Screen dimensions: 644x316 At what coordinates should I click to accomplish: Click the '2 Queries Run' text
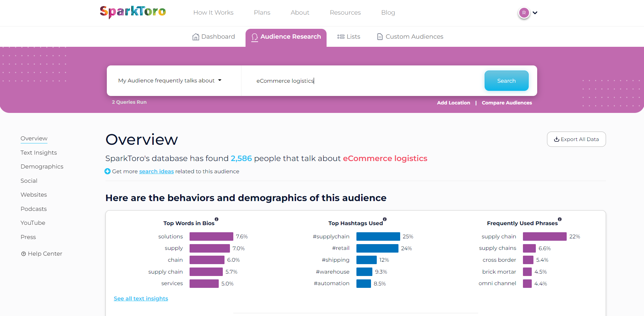pos(129,102)
